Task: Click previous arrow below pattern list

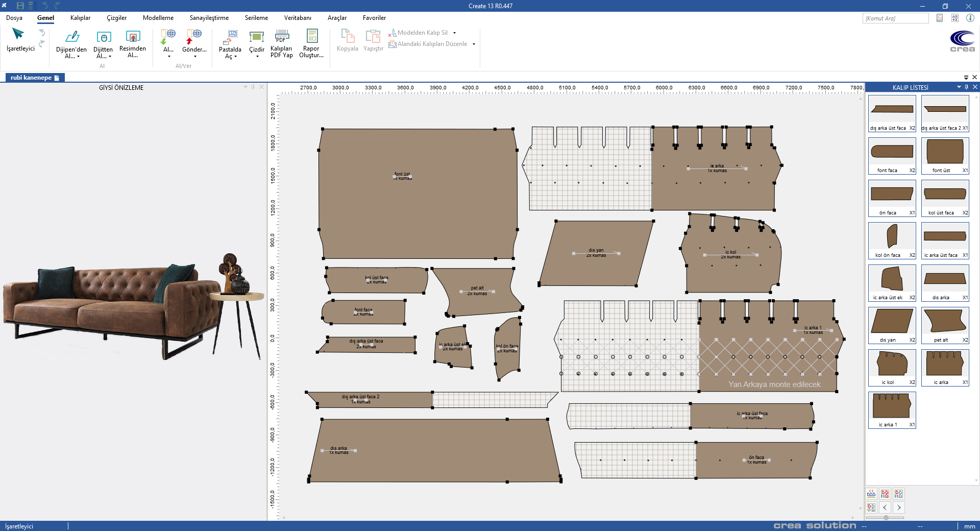Action: click(x=885, y=508)
